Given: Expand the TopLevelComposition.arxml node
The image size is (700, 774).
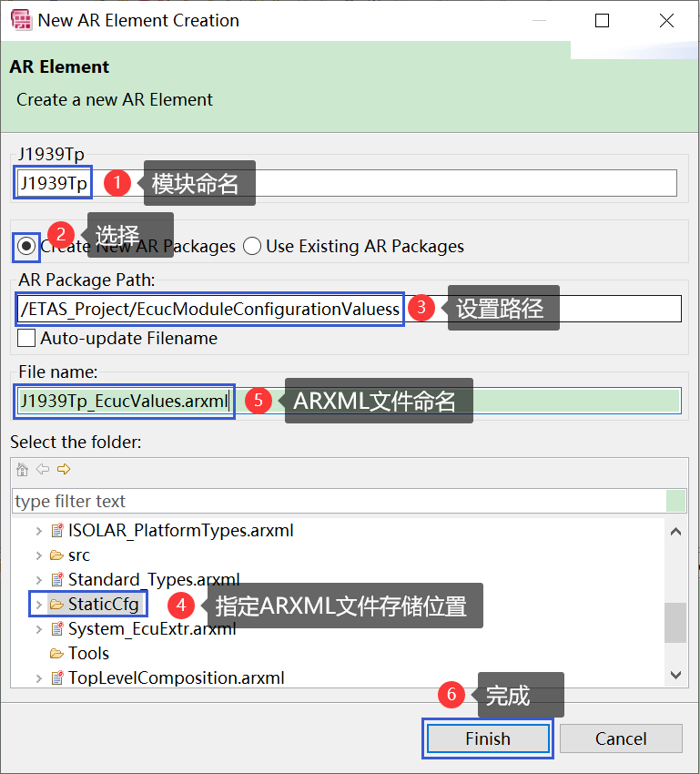Looking at the screenshot, I should pos(39,678).
